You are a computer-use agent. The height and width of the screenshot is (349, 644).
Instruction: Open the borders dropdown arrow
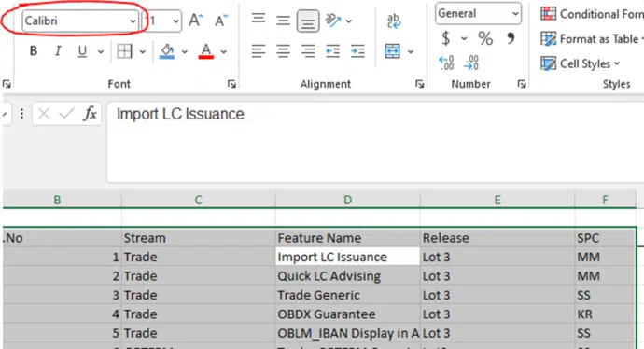143,51
